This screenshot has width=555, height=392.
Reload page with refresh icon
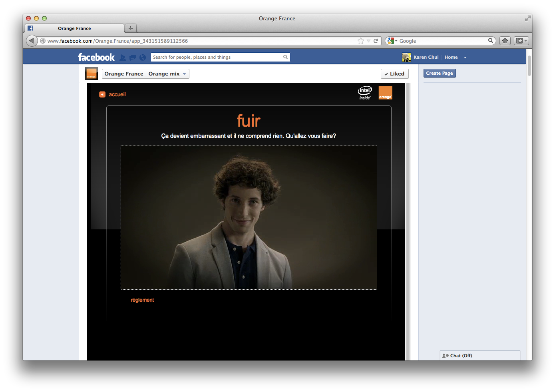click(x=376, y=41)
